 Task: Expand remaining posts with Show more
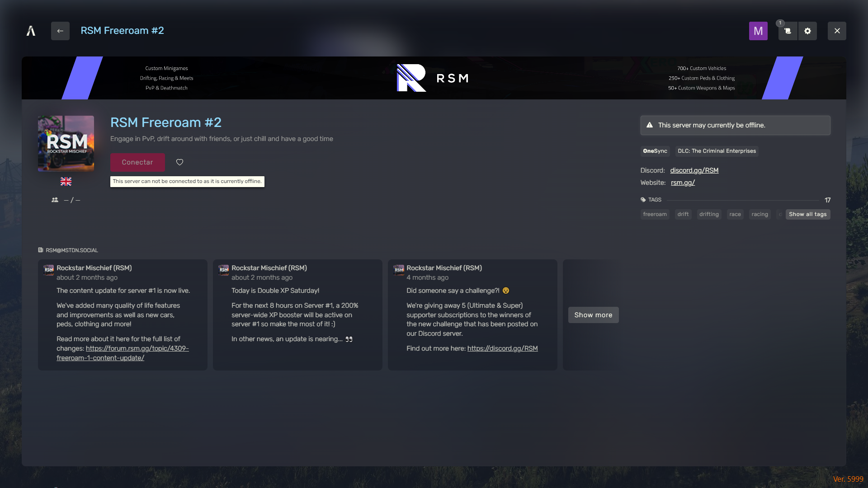click(x=593, y=315)
